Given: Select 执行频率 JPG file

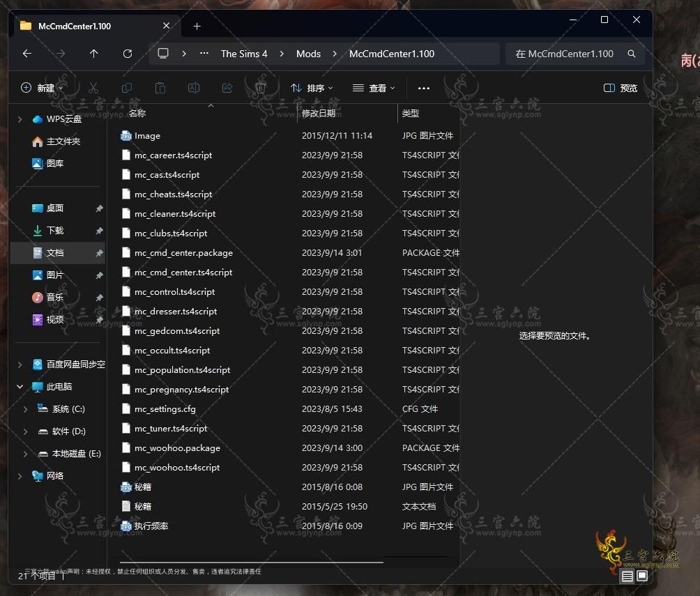Looking at the screenshot, I should coord(290,526).
